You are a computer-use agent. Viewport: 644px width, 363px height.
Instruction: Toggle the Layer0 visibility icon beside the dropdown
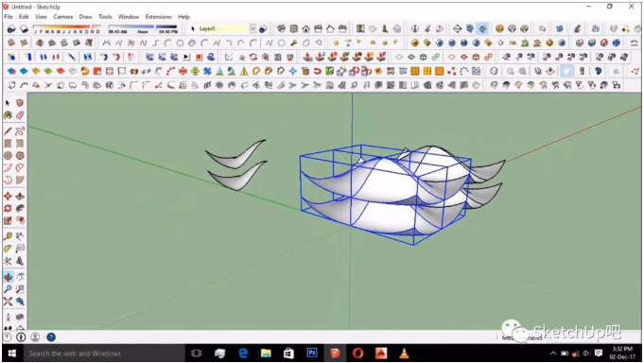(263, 28)
